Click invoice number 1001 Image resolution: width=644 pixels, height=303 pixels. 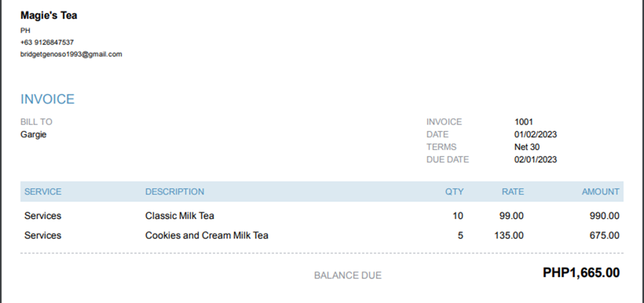tap(524, 122)
